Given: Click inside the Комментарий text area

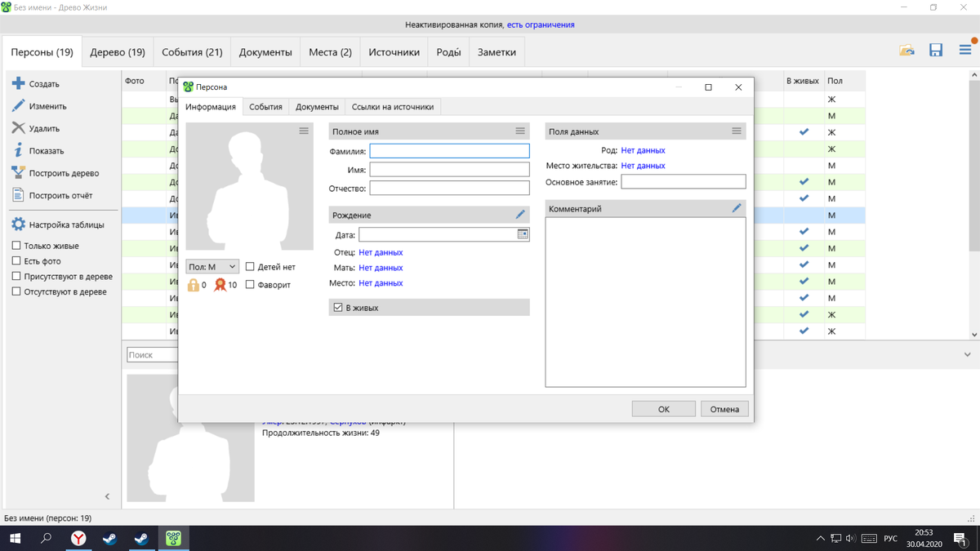Looking at the screenshot, I should click(x=645, y=302).
